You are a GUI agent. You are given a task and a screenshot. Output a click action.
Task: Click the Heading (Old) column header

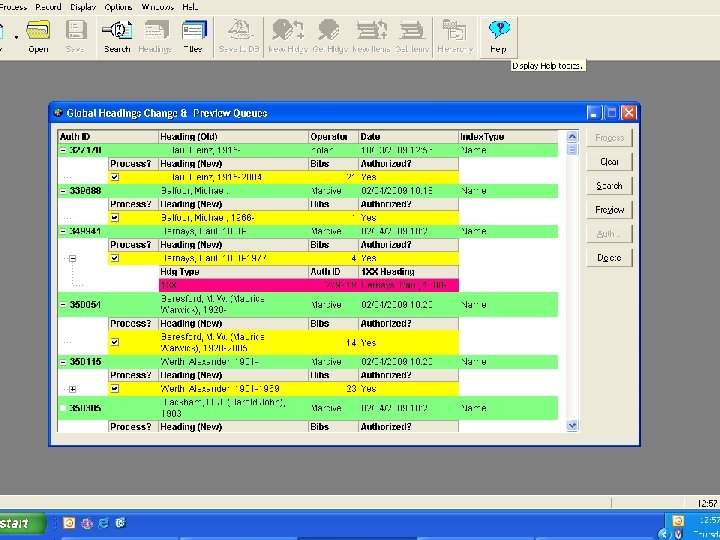coord(234,137)
